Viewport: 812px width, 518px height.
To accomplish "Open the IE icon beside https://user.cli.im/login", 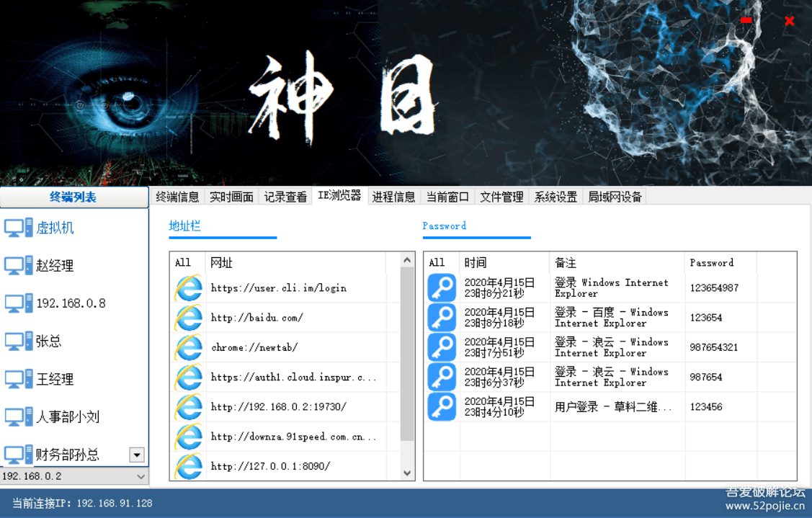I will pos(187,287).
